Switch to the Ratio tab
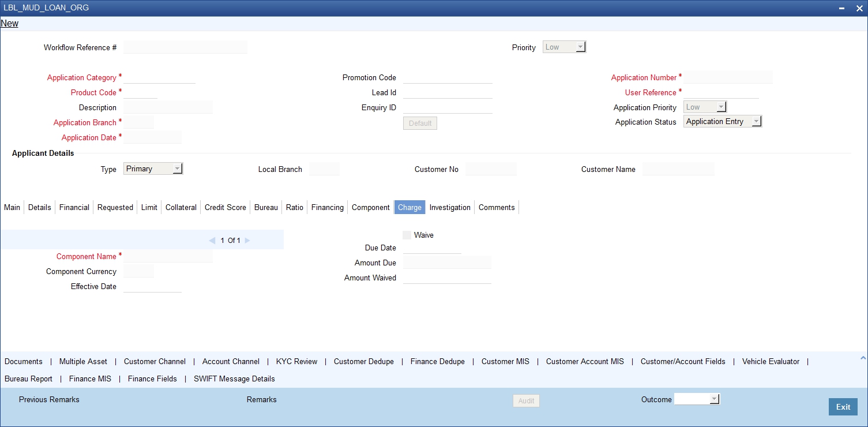This screenshot has width=868, height=427. click(295, 207)
